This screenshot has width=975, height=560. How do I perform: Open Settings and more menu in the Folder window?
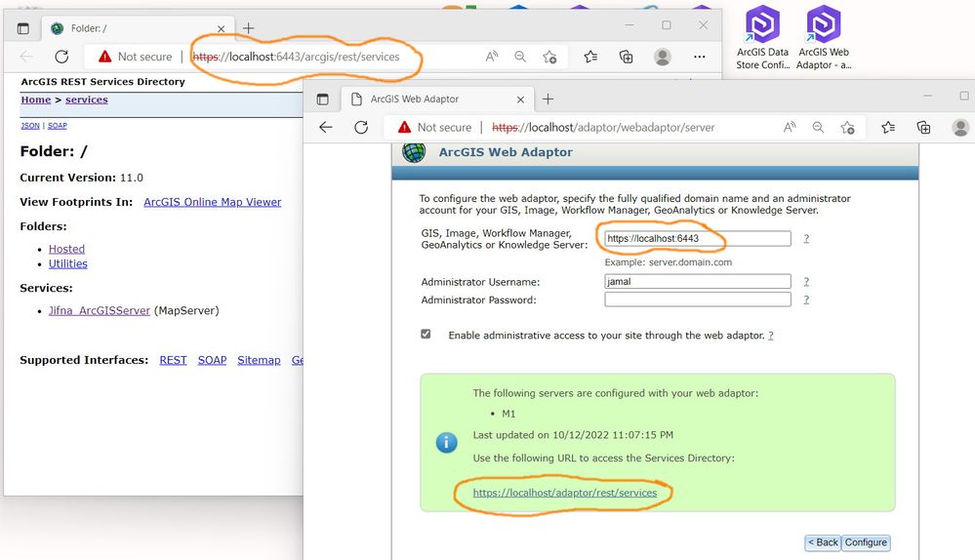(700, 57)
